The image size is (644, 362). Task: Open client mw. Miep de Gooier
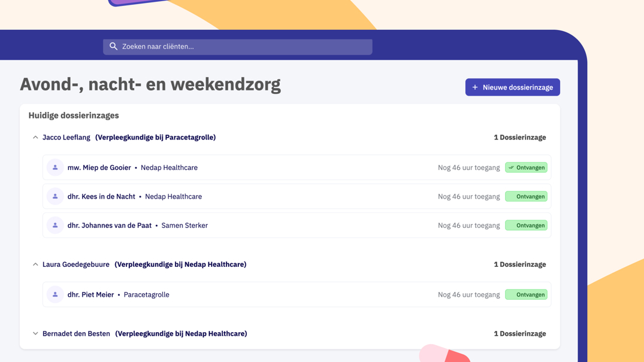point(297,168)
